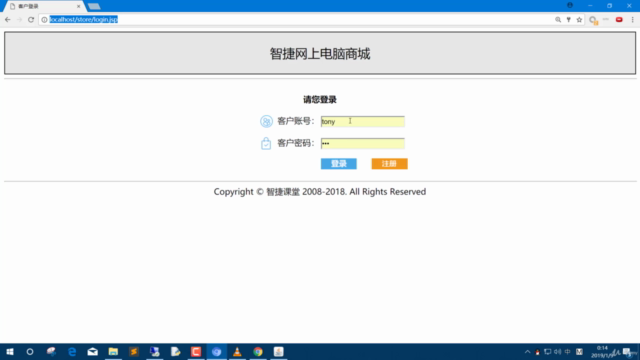Open the network tray icon
Screen dimensions: 640x360
548,351
